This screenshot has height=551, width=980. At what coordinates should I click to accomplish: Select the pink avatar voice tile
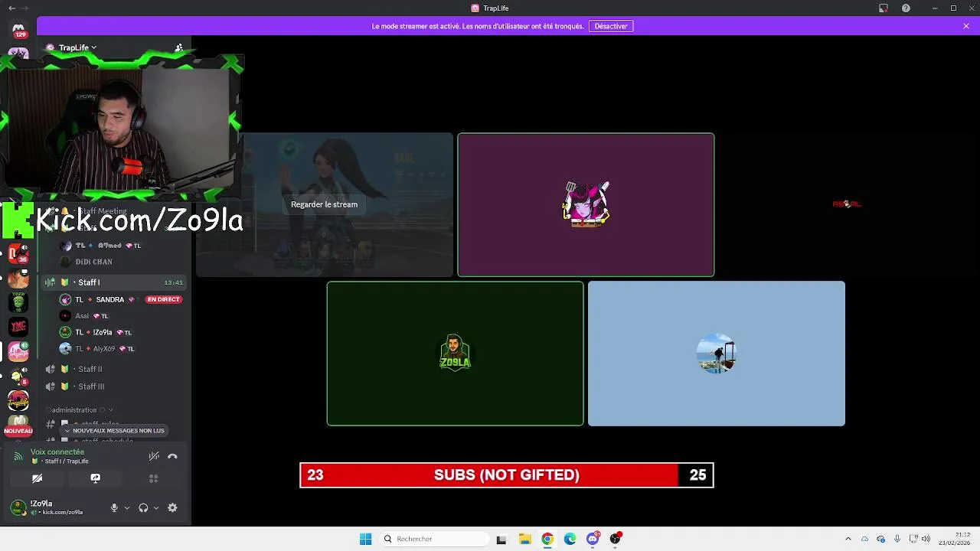586,205
